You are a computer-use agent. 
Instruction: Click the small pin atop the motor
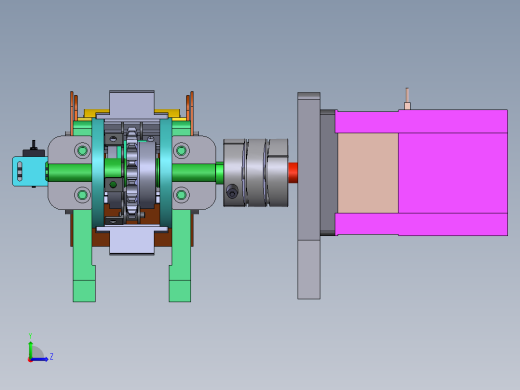tap(407, 99)
